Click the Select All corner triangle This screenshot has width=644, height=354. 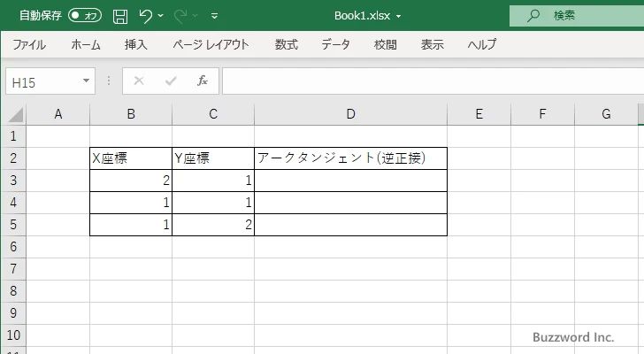15,114
